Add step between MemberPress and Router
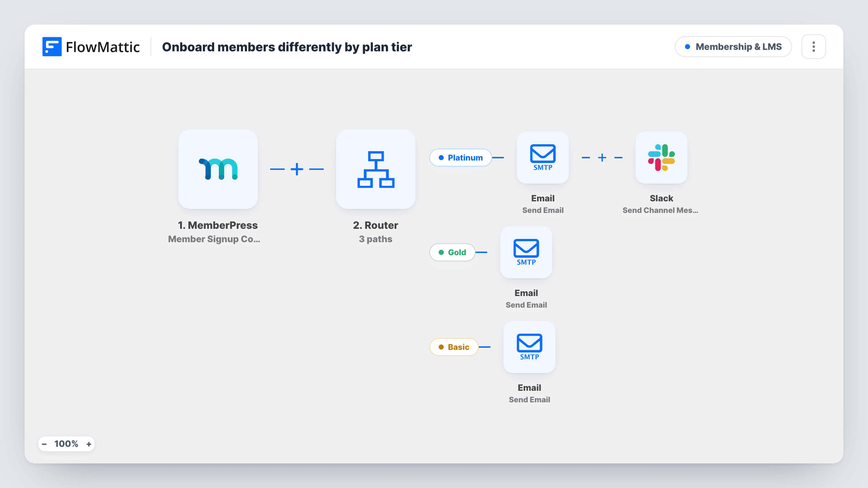 pos(297,169)
